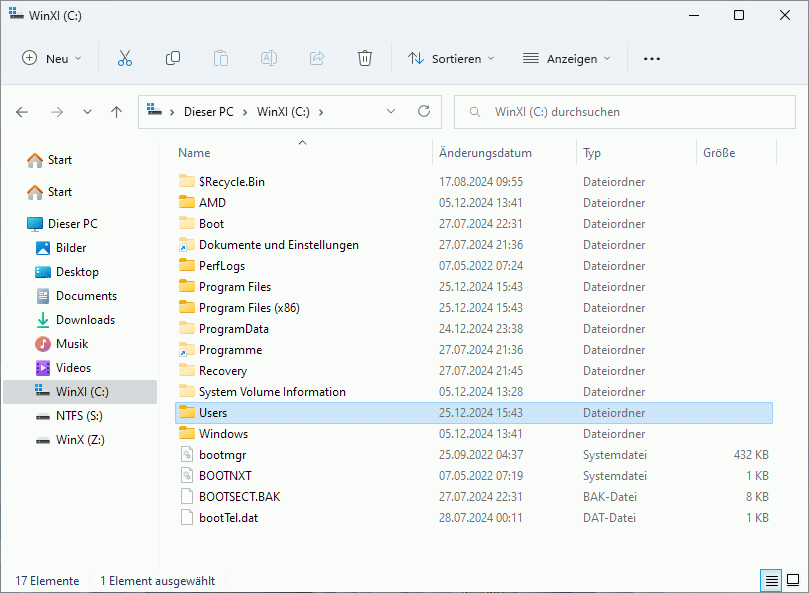Screen dimensions: 809x593
Task: Select the Users folder
Action: point(474,413)
